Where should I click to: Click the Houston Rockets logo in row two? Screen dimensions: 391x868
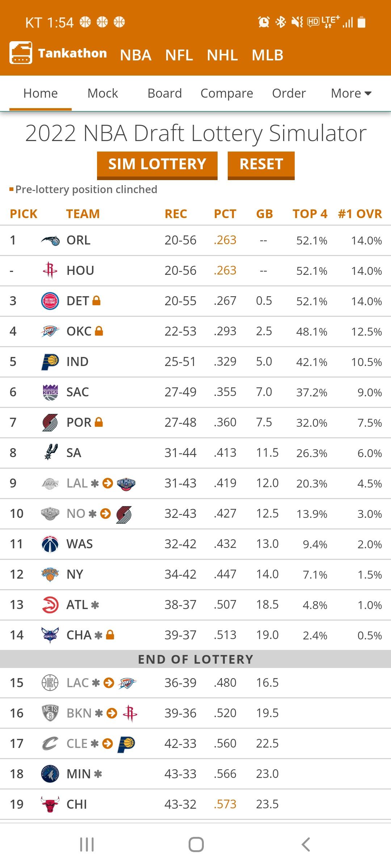click(50, 271)
